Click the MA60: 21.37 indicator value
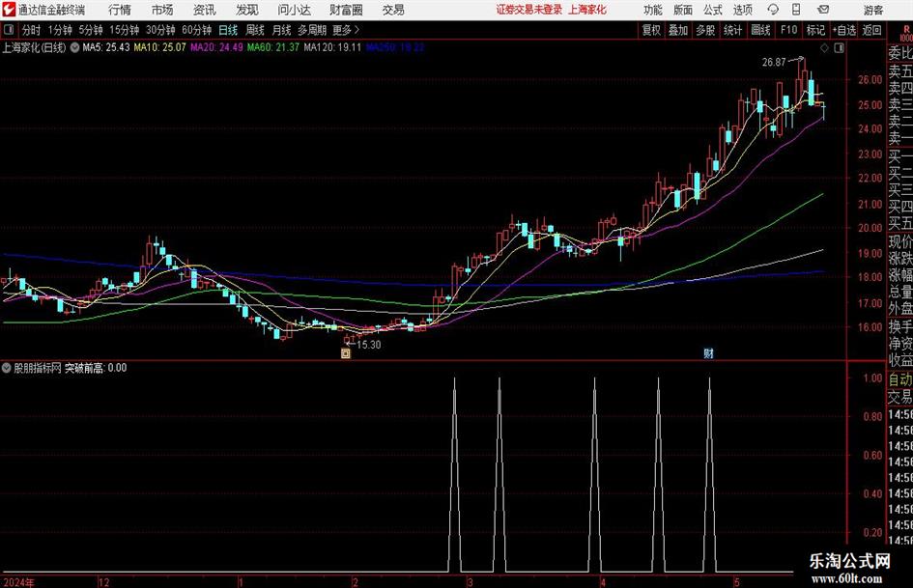Image resolution: width=913 pixels, height=588 pixels. click(x=273, y=47)
